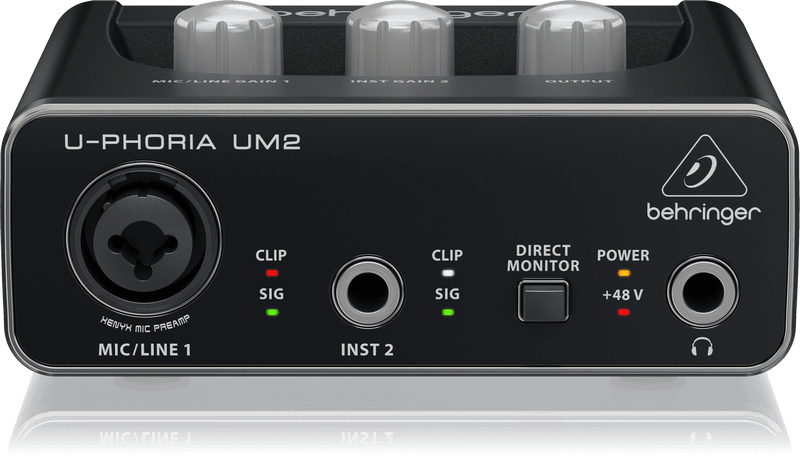
Task: Click the MIC/LINE GAIN 1 knob
Action: tap(228, 37)
